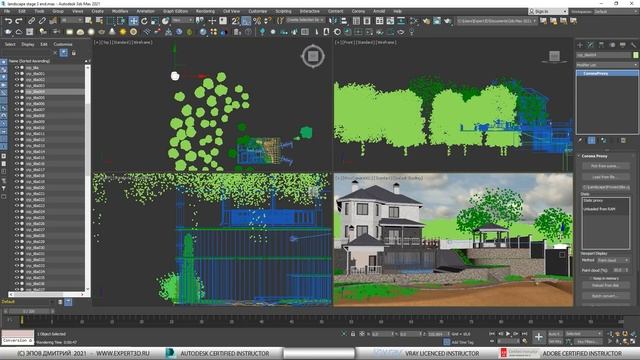
Task: Activate the Select and Move tool
Action: tap(133, 20)
